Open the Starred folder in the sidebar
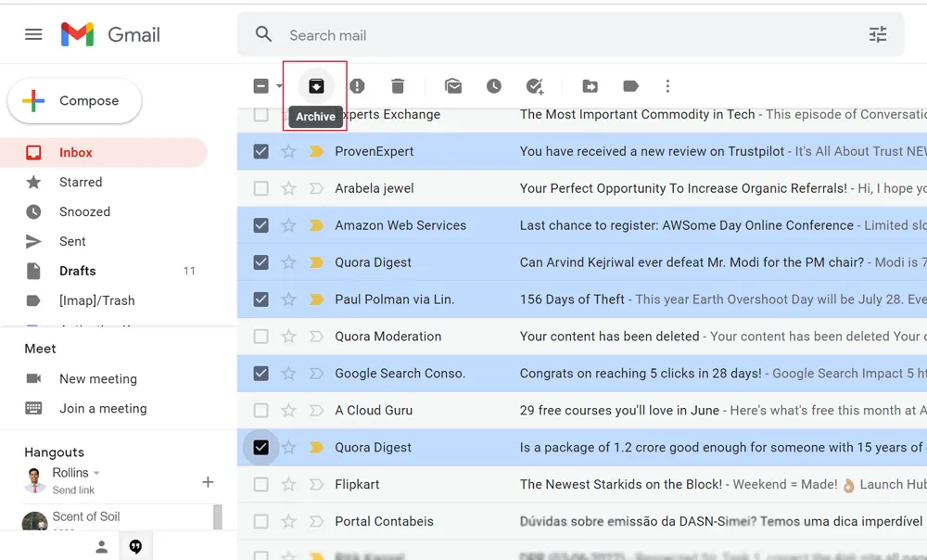927x560 pixels. (x=81, y=183)
